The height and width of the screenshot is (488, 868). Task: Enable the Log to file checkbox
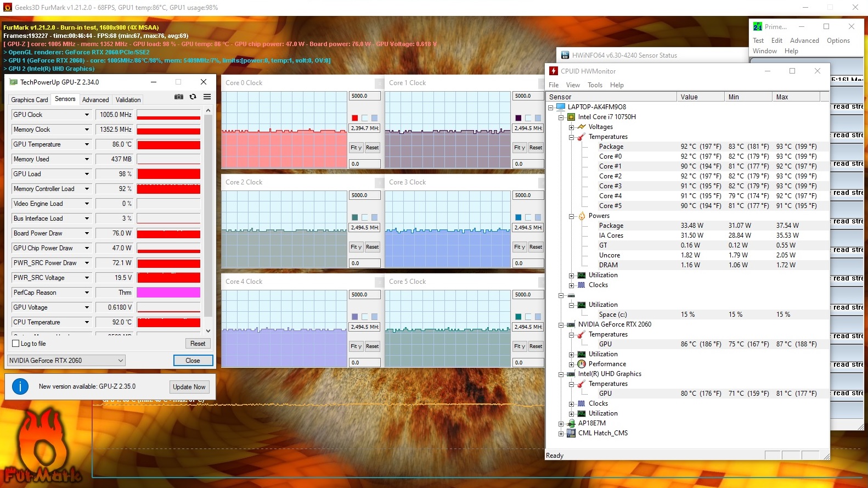pos(16,344)
